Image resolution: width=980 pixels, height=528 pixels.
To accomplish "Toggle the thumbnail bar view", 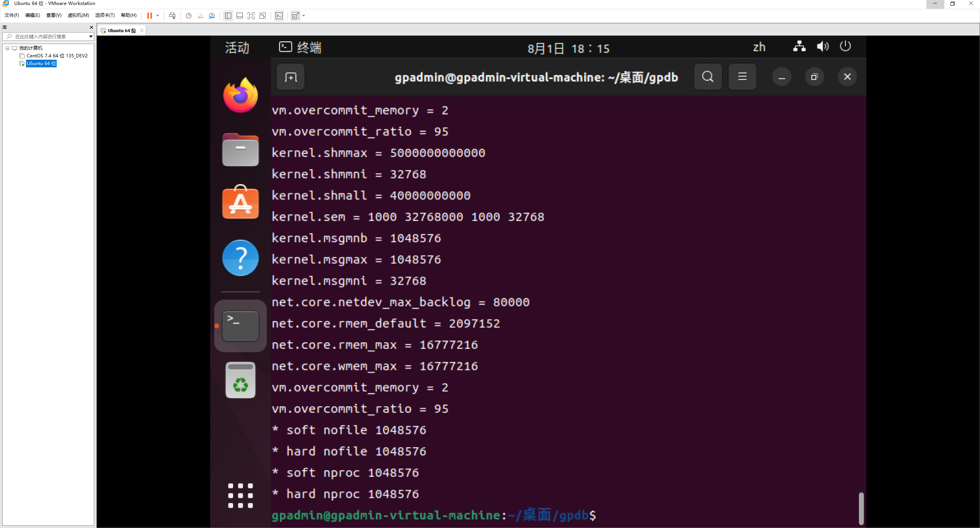I will 240,16.
